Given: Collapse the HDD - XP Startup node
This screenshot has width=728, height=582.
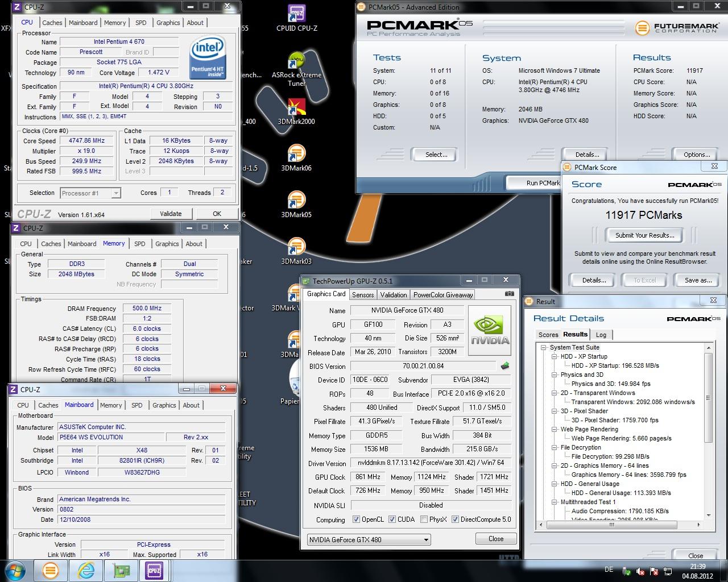Looking at the screenshot, I should tap(554, 356).
